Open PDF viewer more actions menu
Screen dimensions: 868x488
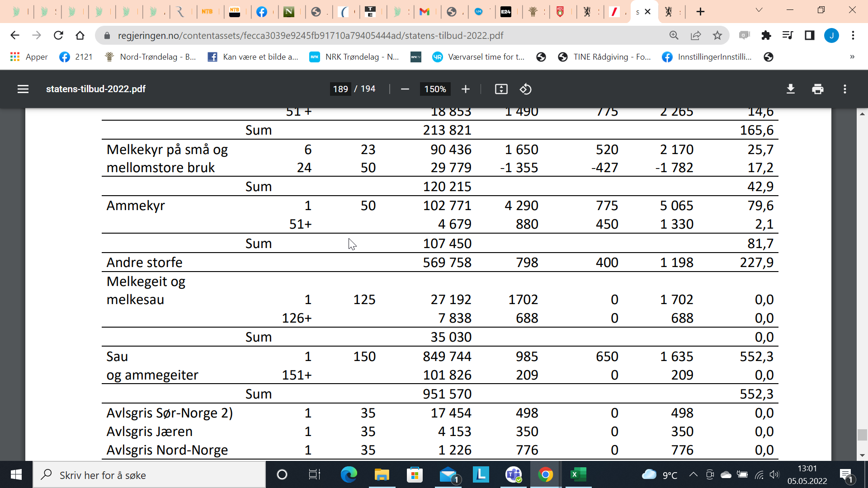click(844, 89)
